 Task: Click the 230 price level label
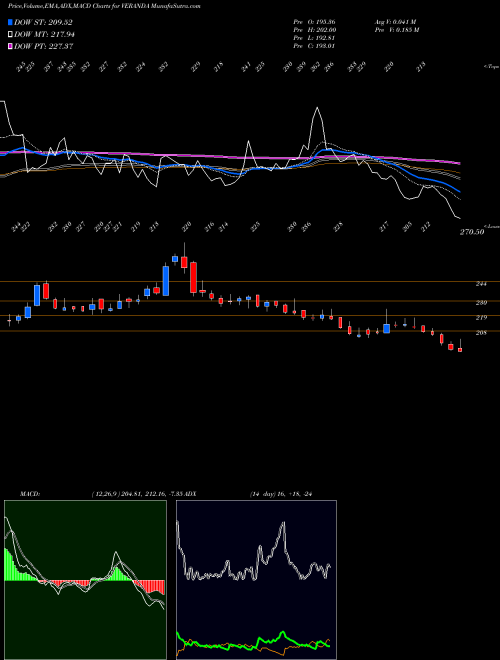481,303
